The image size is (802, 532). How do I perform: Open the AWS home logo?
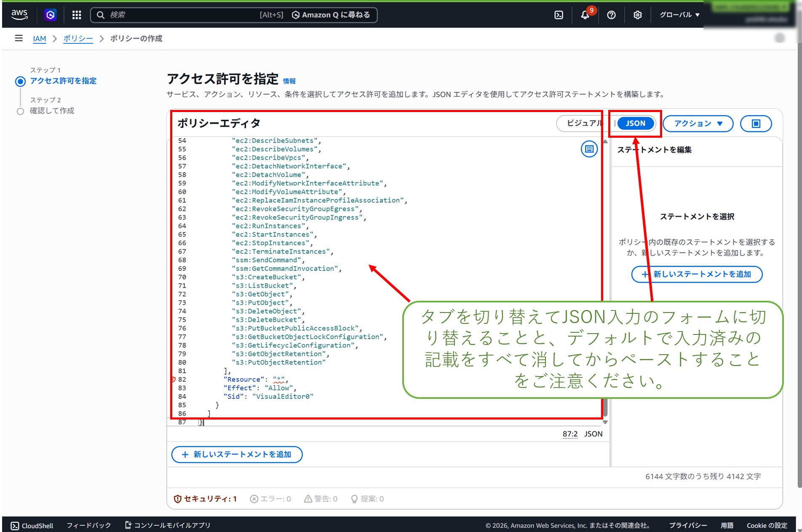(x=19, y=15)
